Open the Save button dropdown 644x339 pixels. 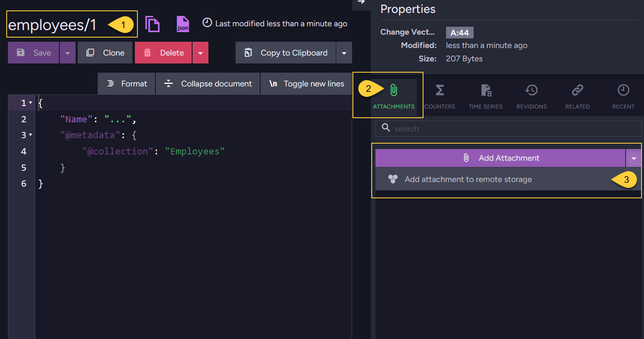pos(67,52)
